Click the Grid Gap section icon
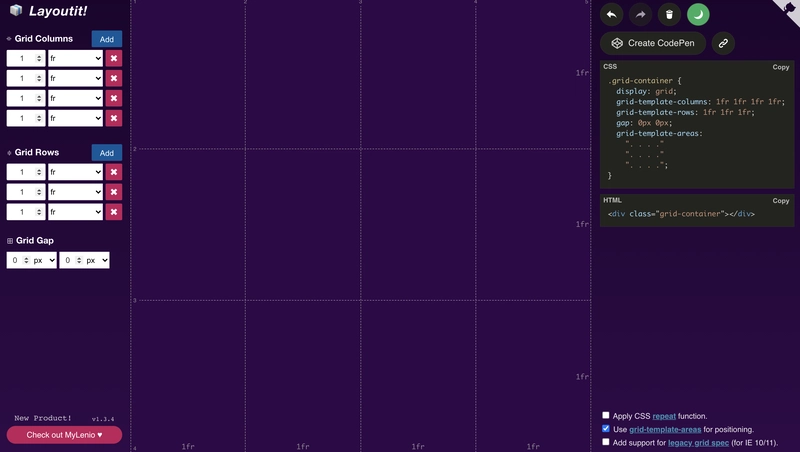The width and height of the screenshot is (800, 452). tap(10, 241)
